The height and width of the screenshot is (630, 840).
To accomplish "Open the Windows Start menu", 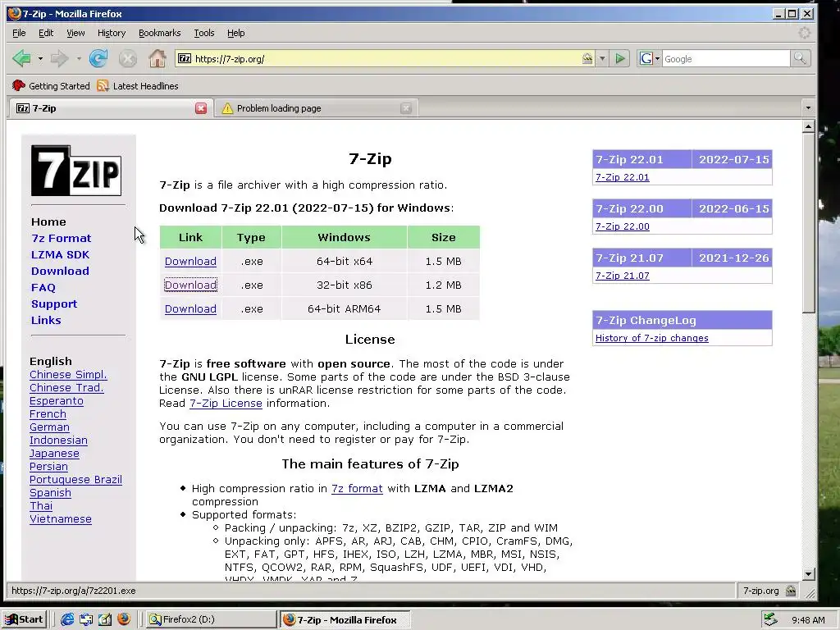I will click(25, 619).
